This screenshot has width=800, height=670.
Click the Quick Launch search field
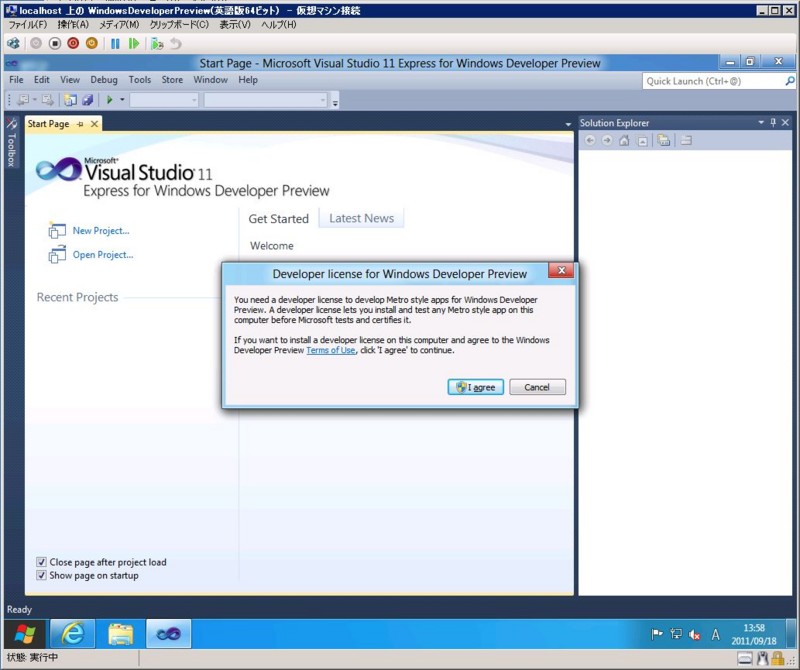[x=713, y=81]
